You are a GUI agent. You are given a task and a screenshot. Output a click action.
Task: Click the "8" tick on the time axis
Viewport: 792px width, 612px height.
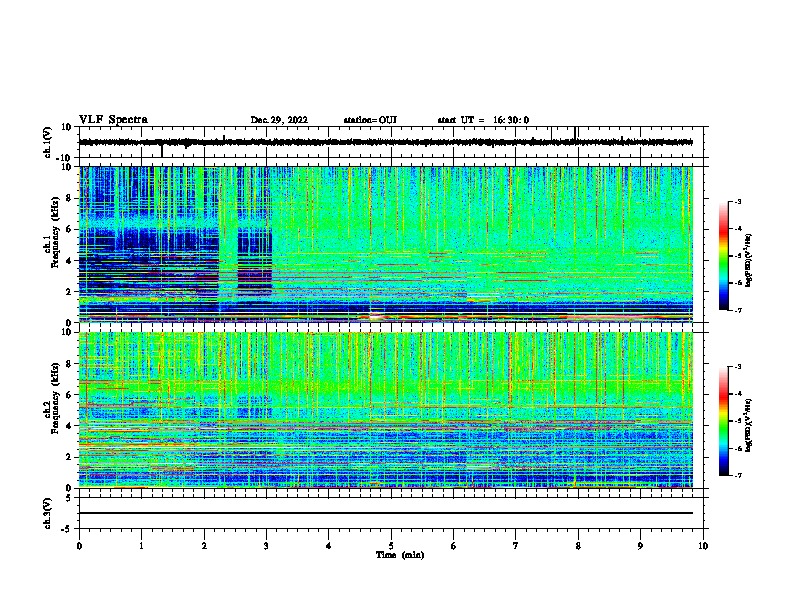(578, 545)
